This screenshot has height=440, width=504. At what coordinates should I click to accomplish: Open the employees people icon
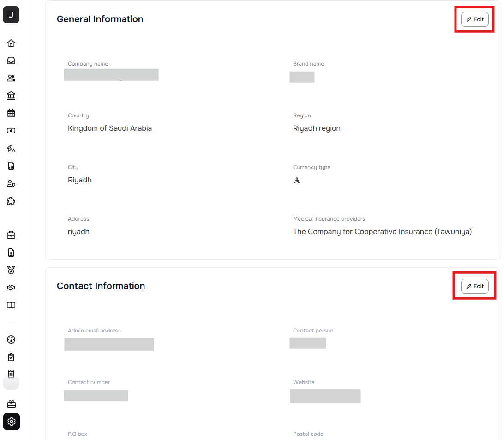tap(11, 78)
